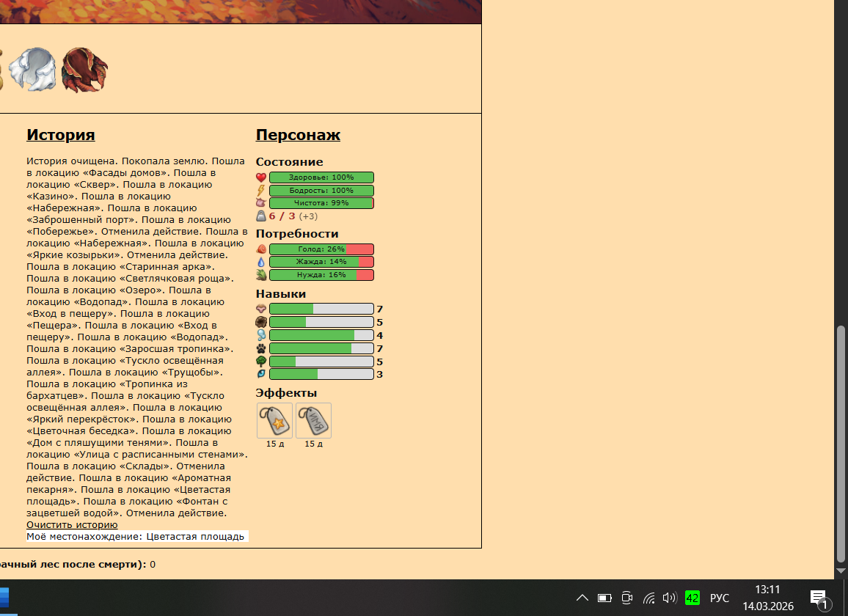Click the Состояние section heading
This screenshot has height=616, width=848.
pyautogui.click(x=289, y=162)
